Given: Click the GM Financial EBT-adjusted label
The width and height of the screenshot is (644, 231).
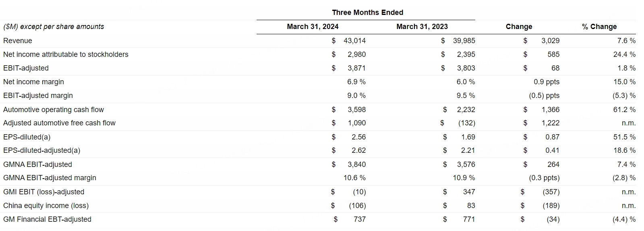Looking at the screenshot, I should (x=47, y=219).
